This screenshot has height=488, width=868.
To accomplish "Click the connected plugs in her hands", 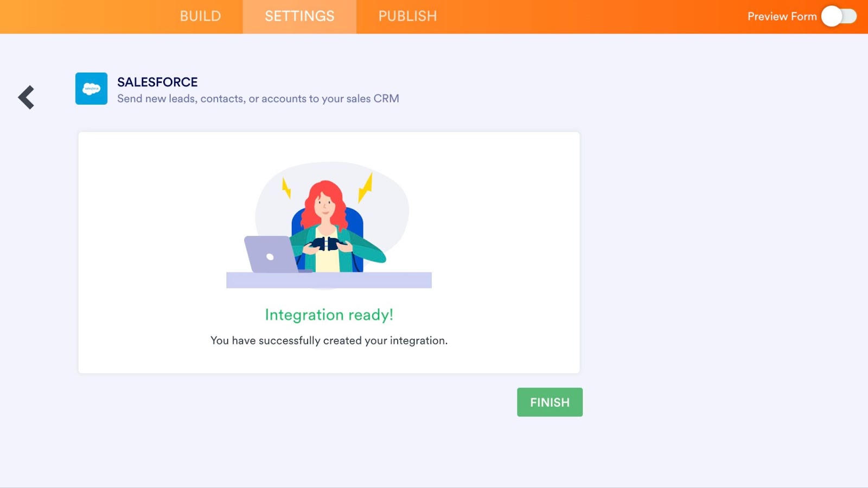I will [x=326, y=244].
